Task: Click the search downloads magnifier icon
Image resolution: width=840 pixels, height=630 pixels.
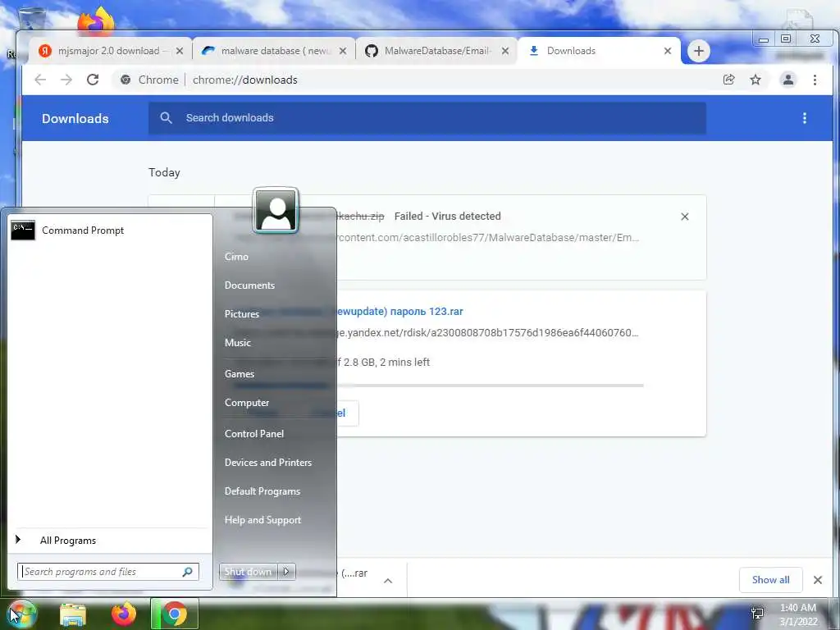Action: point(166,118)
